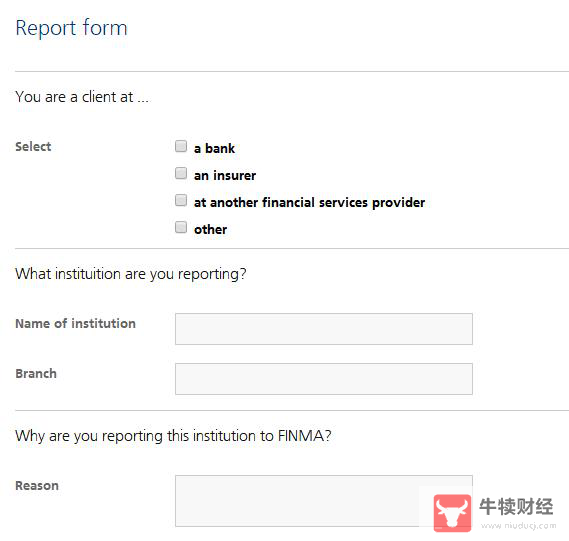Enable the "at another financial services provider" checkbox

181,200
